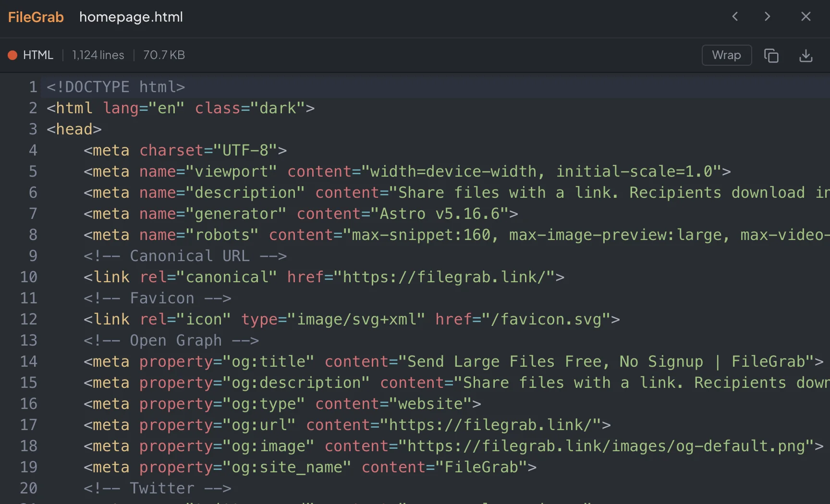Open the Twitter comment section near line 20
Viewport: 830px width, 504px height.
pos(157,488)
